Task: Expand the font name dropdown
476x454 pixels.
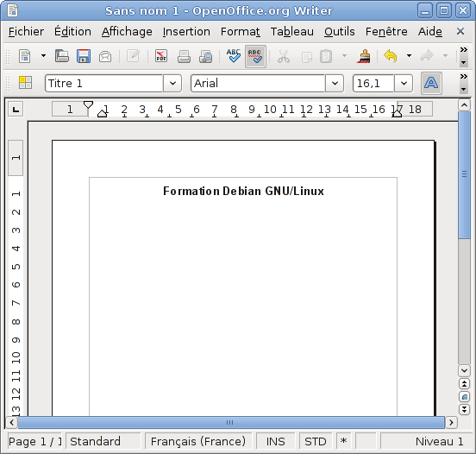Action: click(335, 83)
